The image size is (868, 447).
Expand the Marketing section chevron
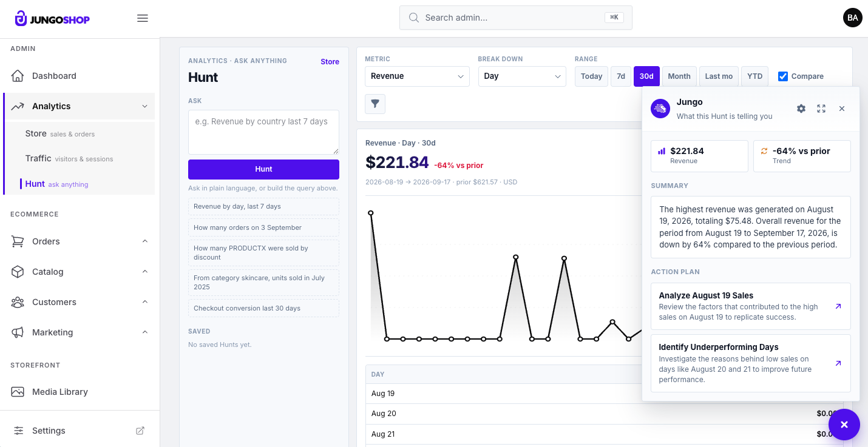pyautogui.click(x=144, y=332)
